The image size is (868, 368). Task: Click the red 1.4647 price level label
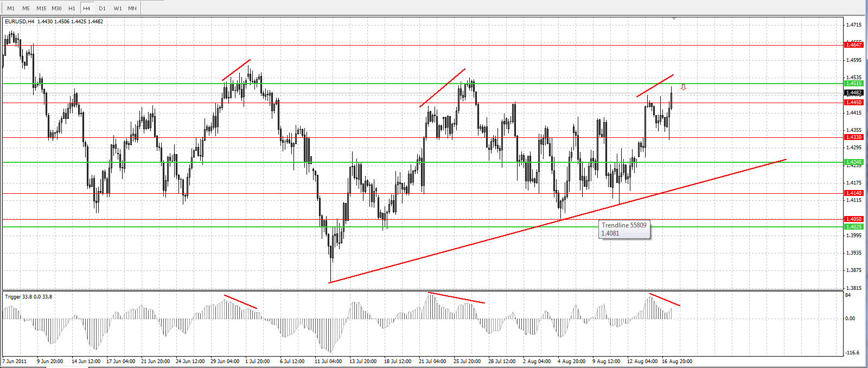point(854,45)
